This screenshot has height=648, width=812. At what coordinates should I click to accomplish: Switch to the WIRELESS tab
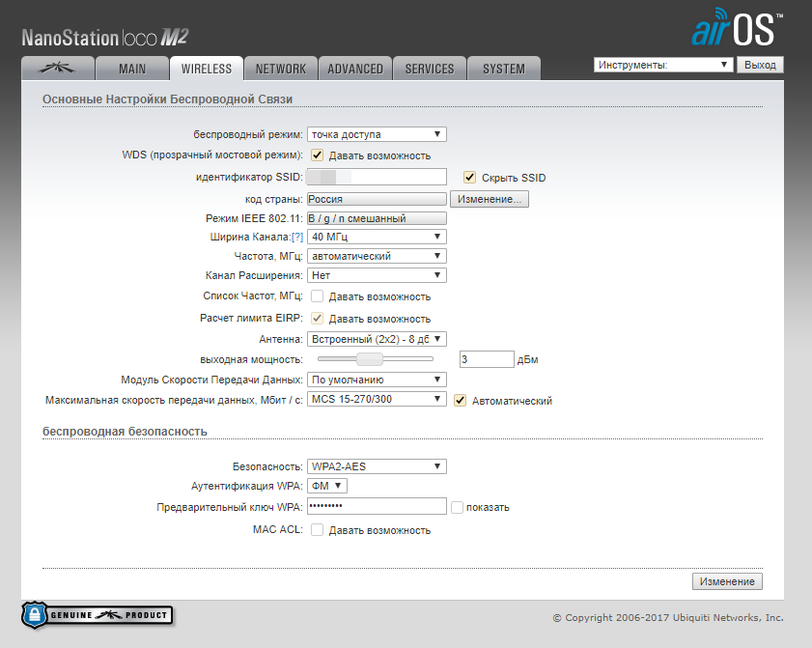click(x=206, y=69)
